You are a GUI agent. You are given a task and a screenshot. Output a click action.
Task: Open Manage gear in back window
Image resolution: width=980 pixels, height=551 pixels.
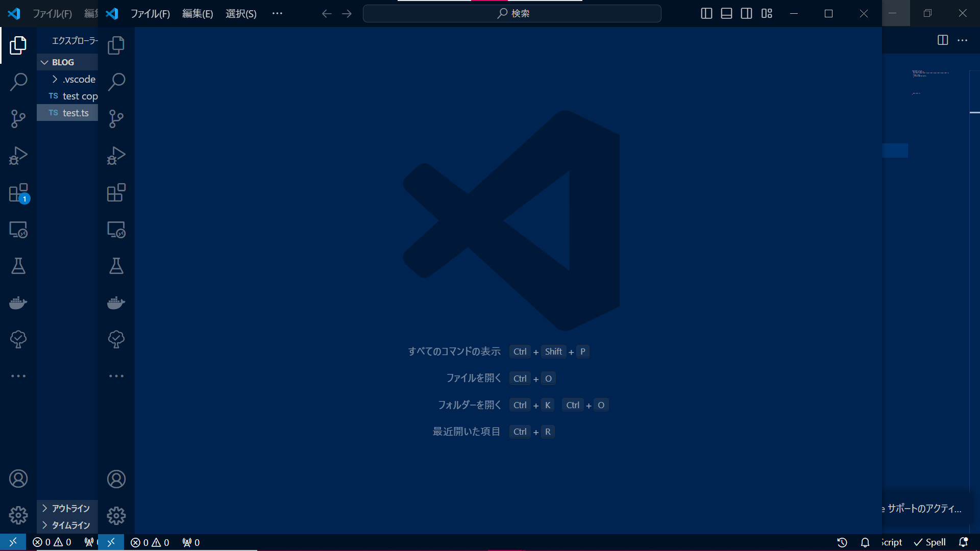[18, 516]
